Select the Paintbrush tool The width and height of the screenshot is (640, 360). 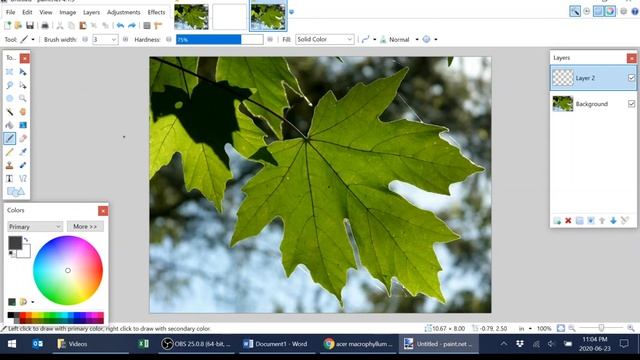coord(9,138)
